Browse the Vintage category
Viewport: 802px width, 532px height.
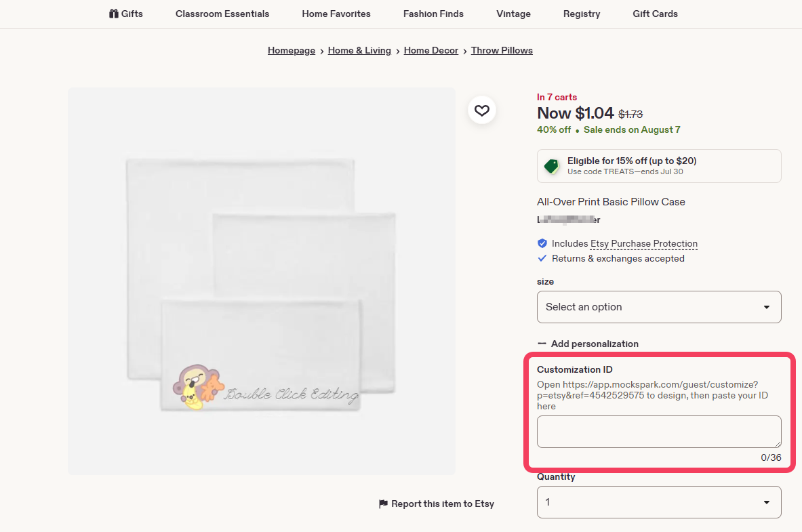pyautogui.click(x=513, y=14)
